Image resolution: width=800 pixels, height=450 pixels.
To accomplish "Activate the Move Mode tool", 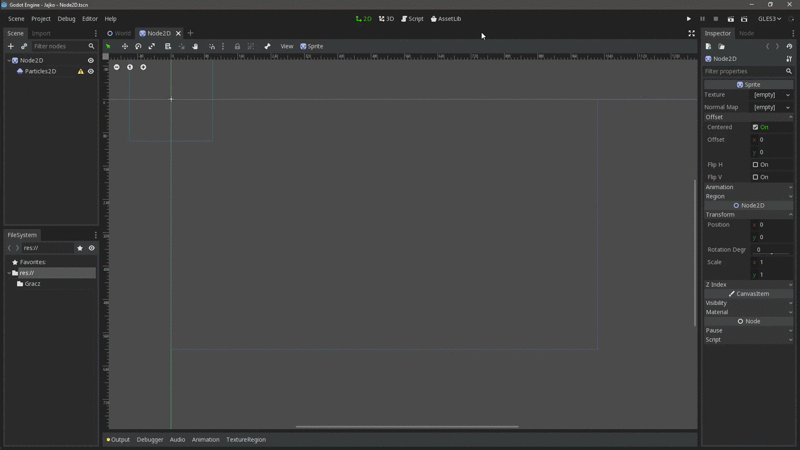I will (124, 46).
